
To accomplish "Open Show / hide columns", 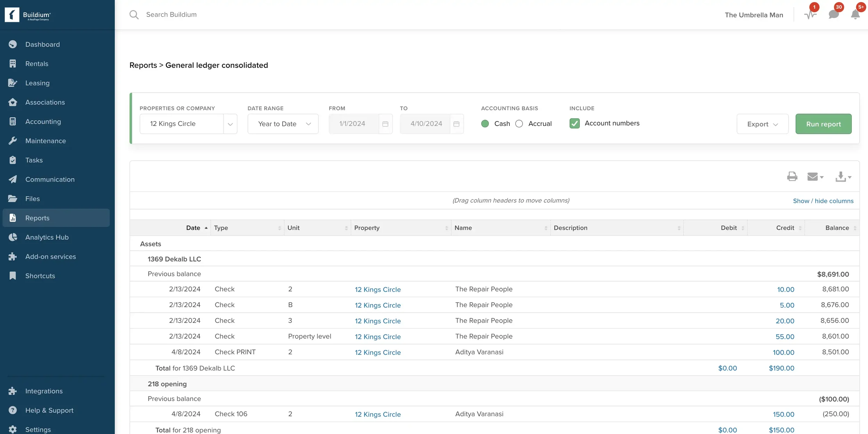I will pyautogui.click(x=823, y=201).
